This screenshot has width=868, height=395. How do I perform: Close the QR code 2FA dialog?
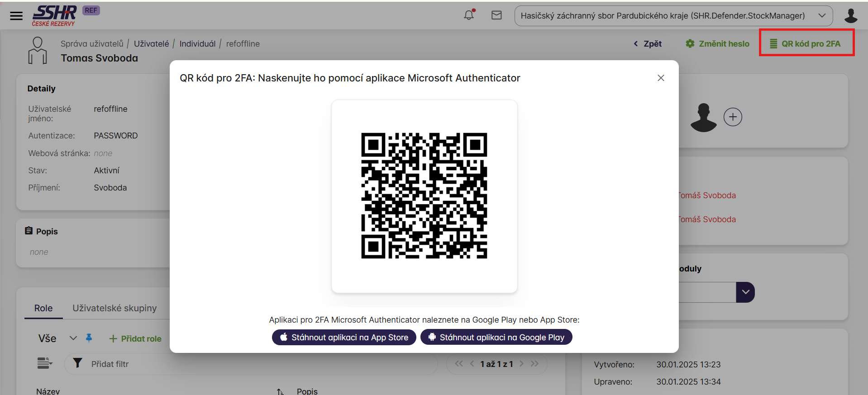click(661, 78)
